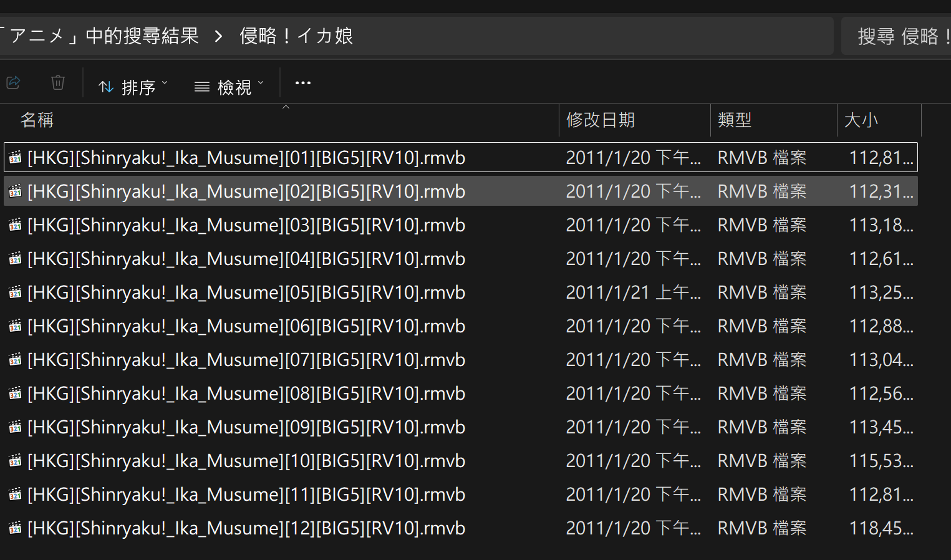
Task: Click 侵略！イカ娘 in the address bar
Action: pos(296,36)
